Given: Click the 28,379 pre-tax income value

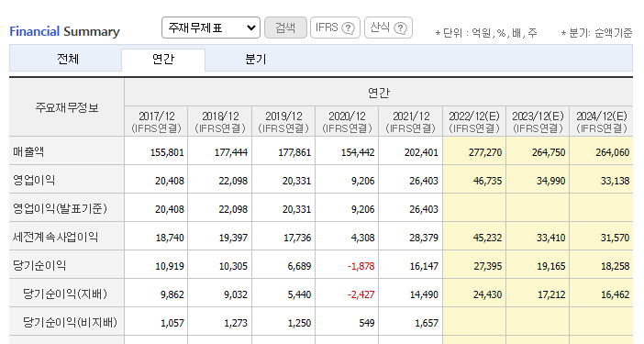Looking at the screenshot, I should click(x=424, y=238).
